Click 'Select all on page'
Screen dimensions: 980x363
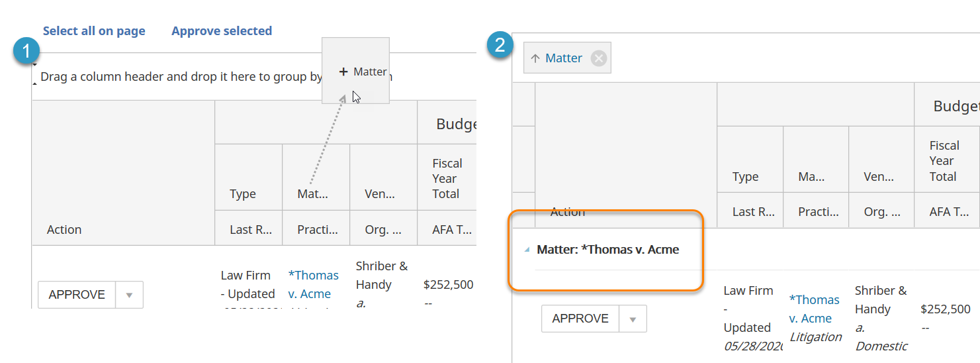point(94,31)
